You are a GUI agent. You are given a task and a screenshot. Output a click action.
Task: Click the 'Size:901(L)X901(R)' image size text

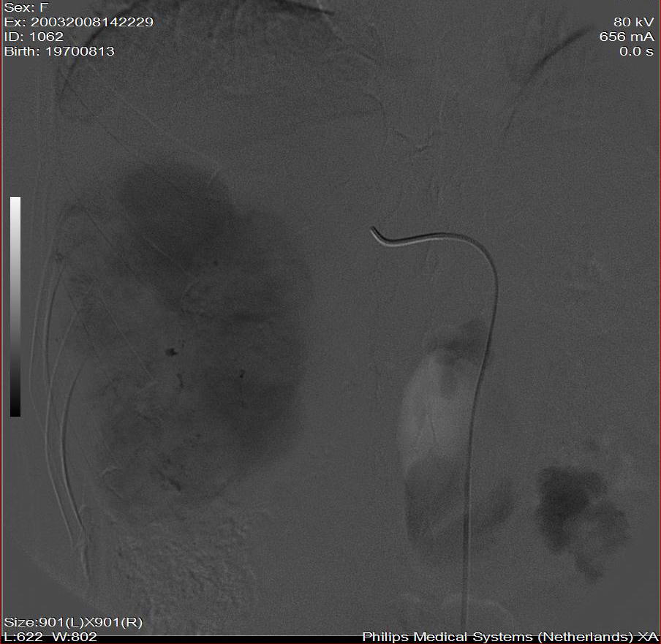point(73,622)
